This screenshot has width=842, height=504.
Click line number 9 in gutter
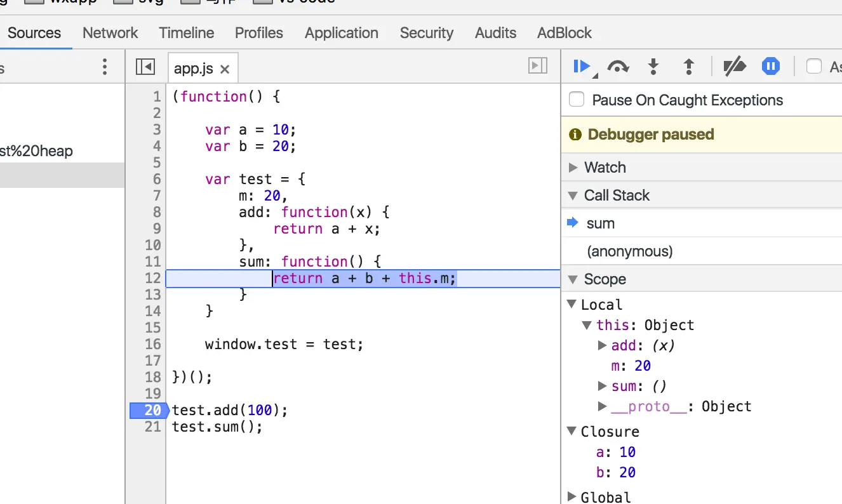[x=157, y=229]
